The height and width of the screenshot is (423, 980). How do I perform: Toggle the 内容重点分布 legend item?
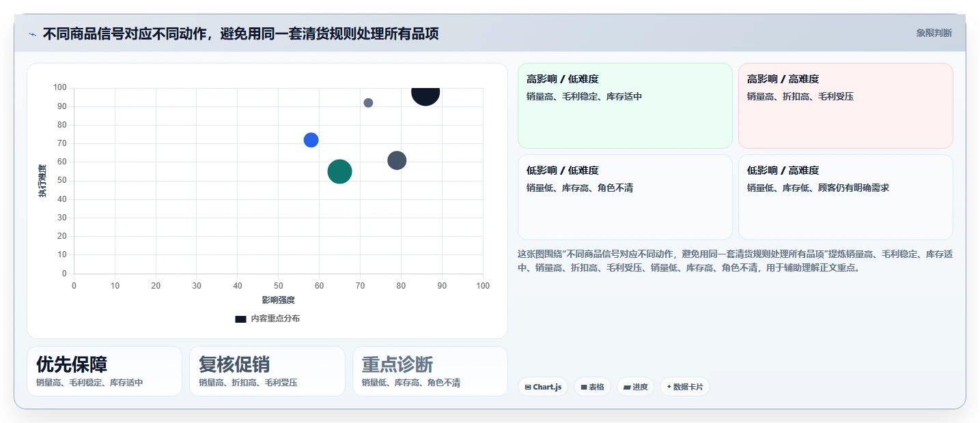pyautogui.click(x=267, y=319)
